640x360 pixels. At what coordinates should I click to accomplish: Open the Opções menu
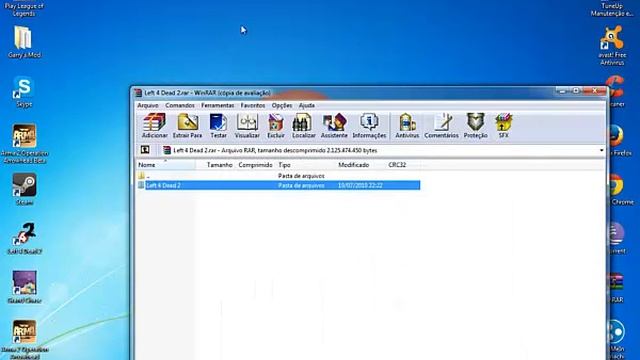(x=282, y=105)
